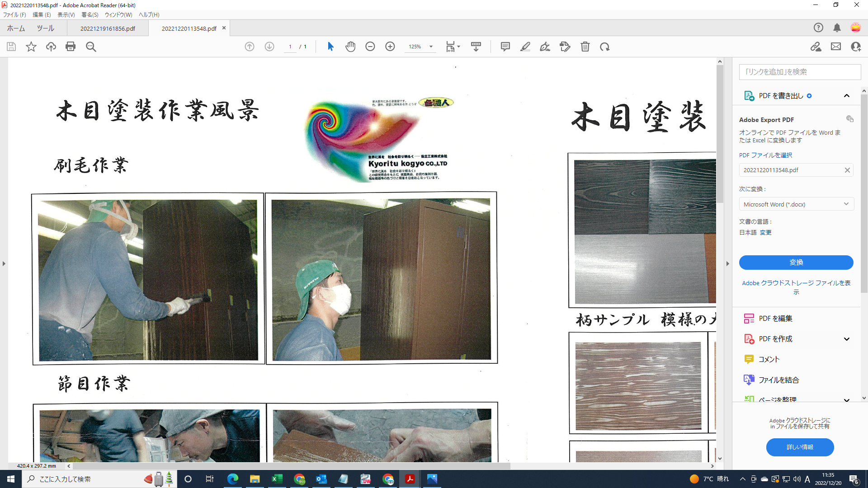Delete with the trash icon

pyautogui.click(x=585, y=47)
